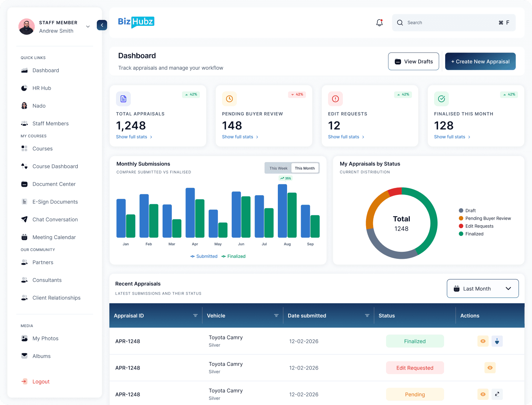The image size is (532, 405).
Task: Click the green Finalized donut segment
Action: (x=433, y=222)
